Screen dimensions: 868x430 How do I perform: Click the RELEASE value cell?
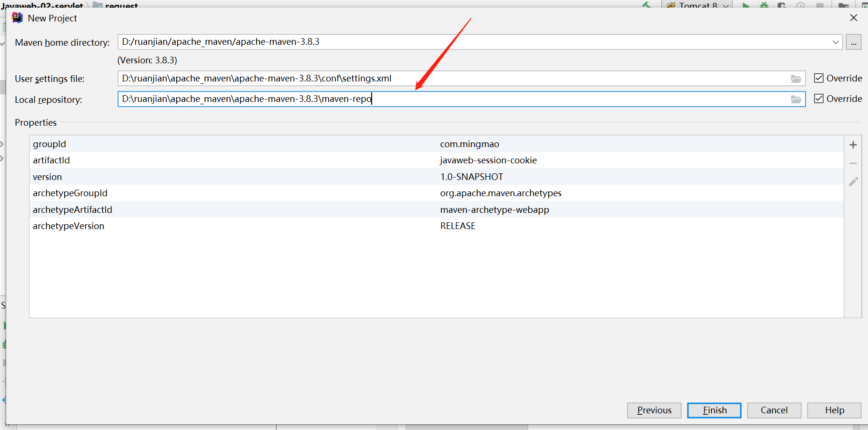click(458, 226)
